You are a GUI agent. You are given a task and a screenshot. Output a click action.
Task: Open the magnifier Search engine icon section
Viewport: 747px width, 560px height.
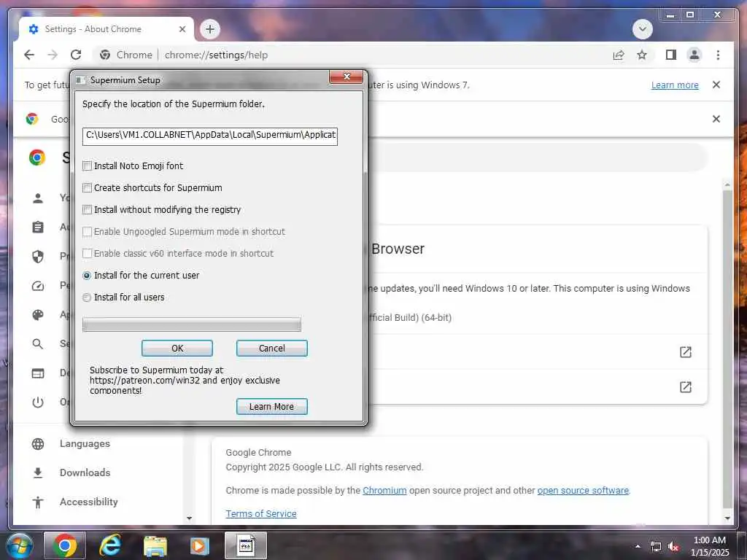[x=38, y=344]
